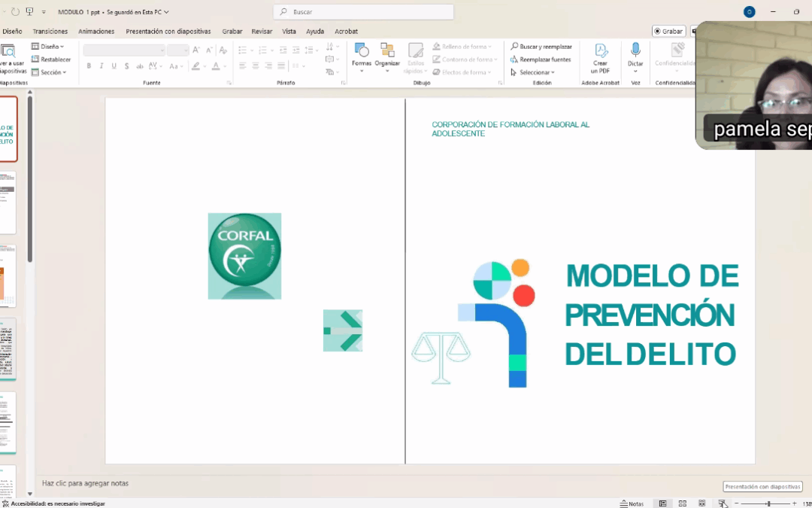
Task: Adjust the zoom slider handle
Action: 768,503
